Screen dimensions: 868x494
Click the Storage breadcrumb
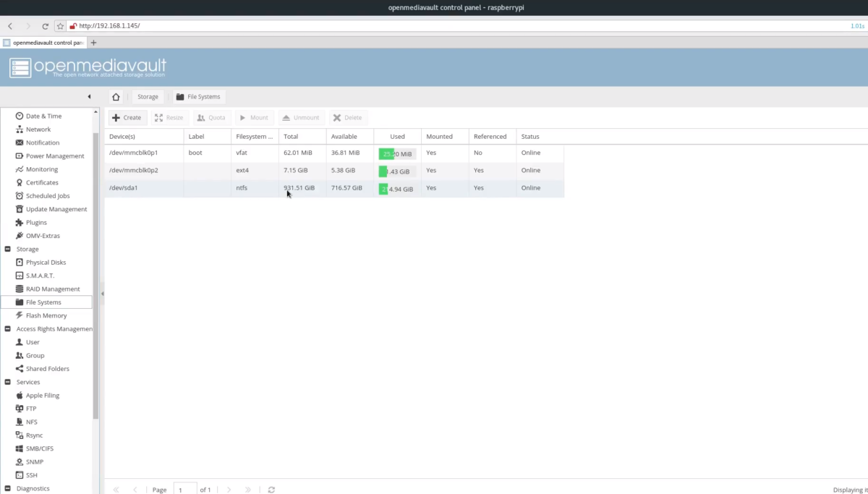(x=148, y=96)
